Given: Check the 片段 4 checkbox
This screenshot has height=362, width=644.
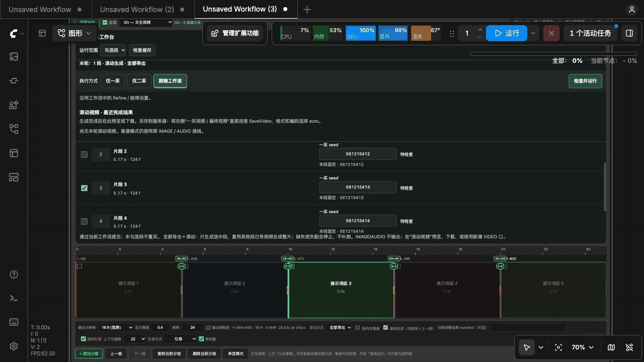Looking at the screenshot, I should [84, 221].
